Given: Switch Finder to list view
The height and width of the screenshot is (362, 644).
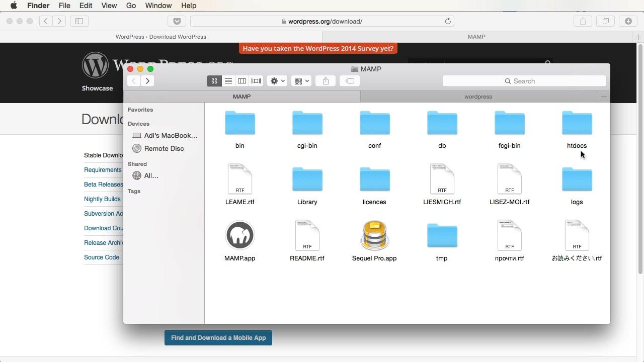Looking at the screenshot, I should (228, 81).
